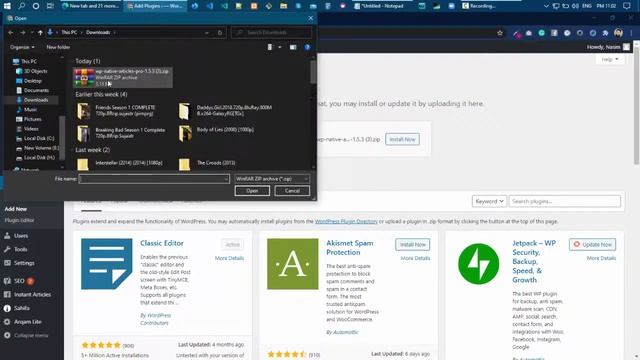Open Chrome's three-dot menu
This screenshot has width=640, height=360.
click(632, 33)
